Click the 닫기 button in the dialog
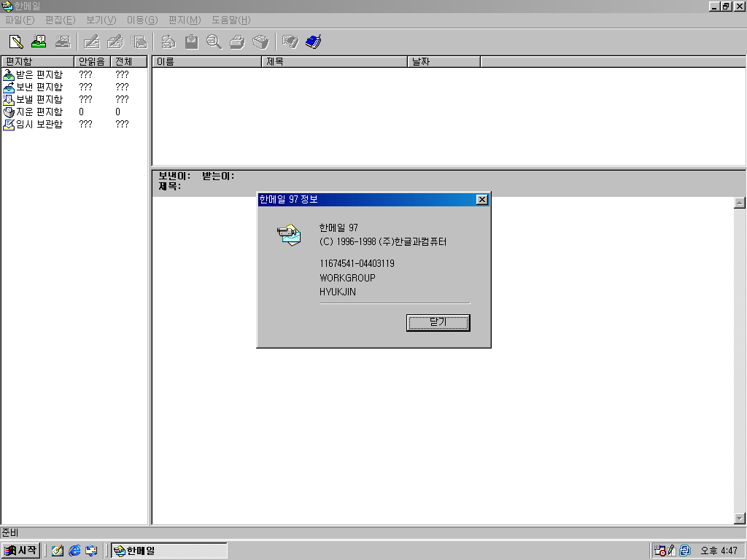The height and width of the screenshot is (560, 747). pos(438,322)
